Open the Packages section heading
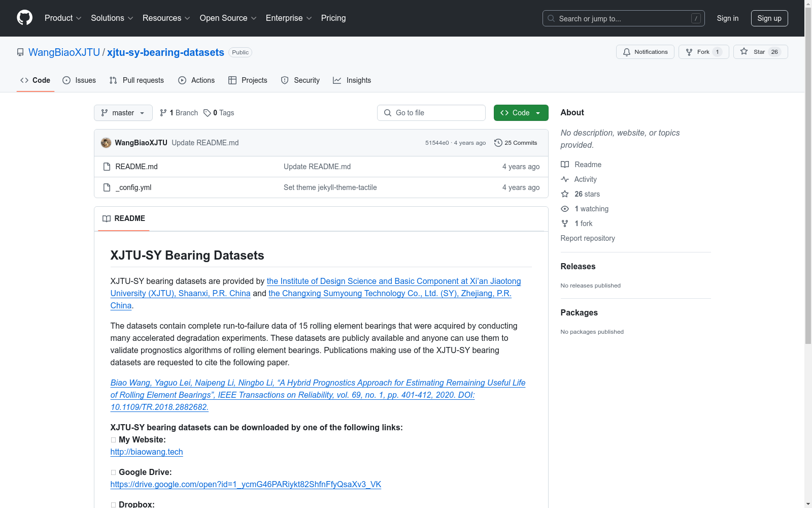Image resolution: width=812 pixels, height=508 pixels. click(x=579, y=312)
